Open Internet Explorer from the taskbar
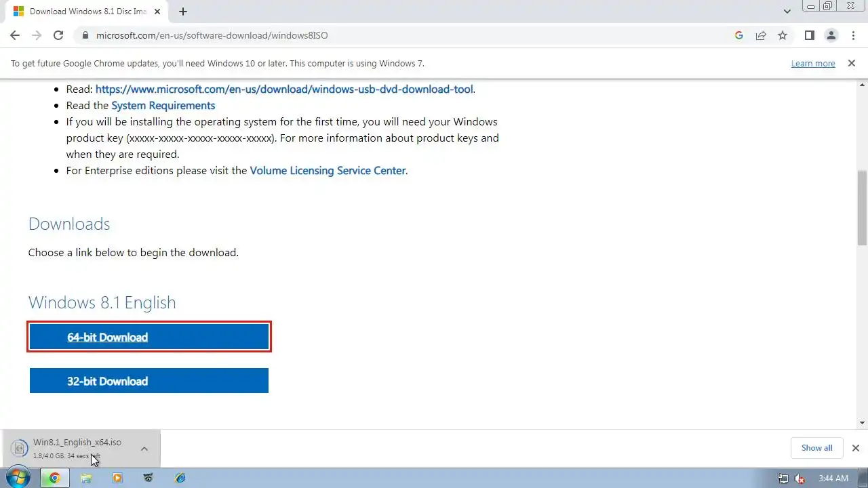Image resolution: width=868 pixels, height=488 pixels. tap(180, 478)
